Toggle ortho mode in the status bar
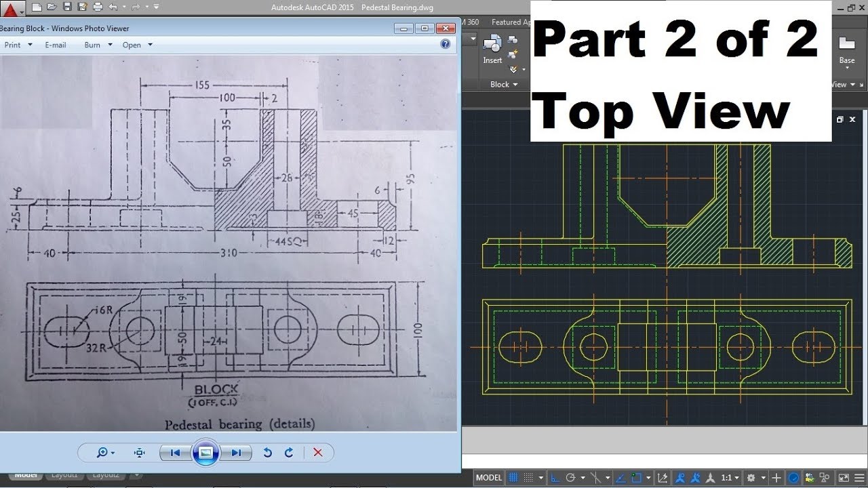This screenshot has width=868, height=488. tap(555, 478)
